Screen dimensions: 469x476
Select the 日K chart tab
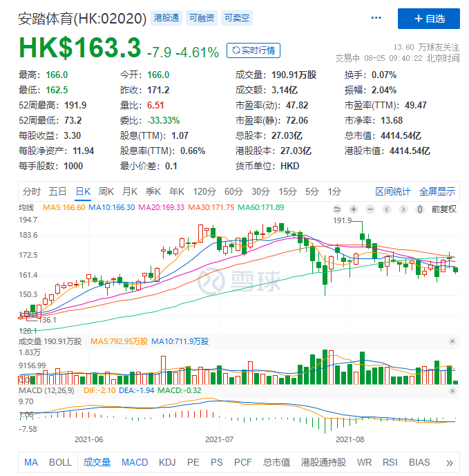pos(83,191)
